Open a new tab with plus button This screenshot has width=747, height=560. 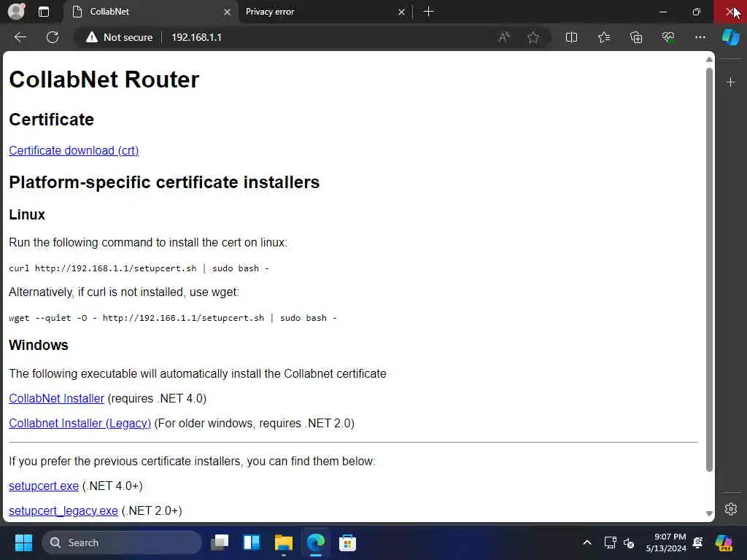coord(428,12)
